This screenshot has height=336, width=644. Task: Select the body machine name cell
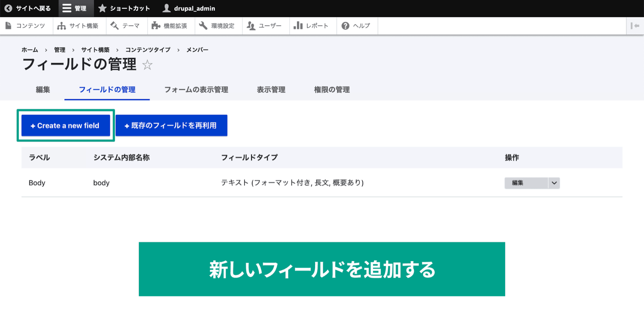pyautogui.click(x=101, y=183)
